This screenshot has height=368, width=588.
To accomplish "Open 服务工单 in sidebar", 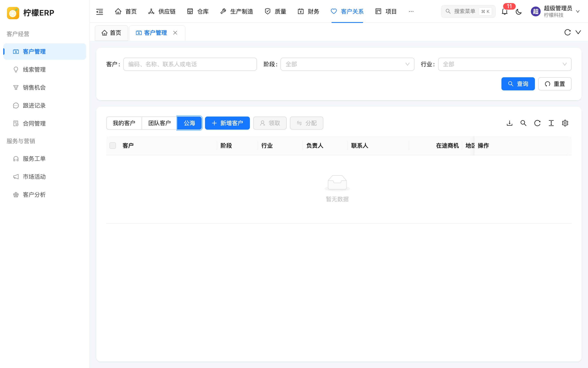I will [x=45, y=159].
